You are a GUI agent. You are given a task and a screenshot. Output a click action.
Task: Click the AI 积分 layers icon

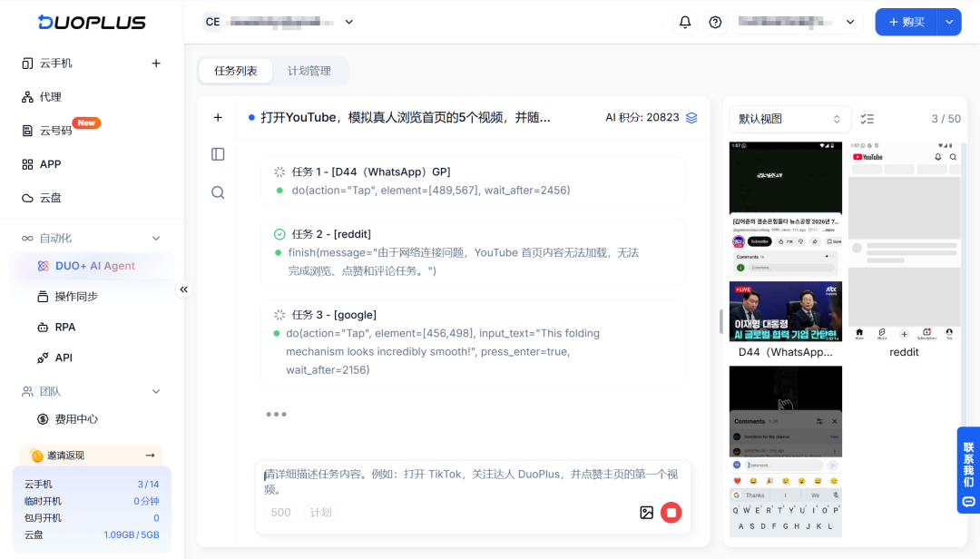tap(691, 118)
